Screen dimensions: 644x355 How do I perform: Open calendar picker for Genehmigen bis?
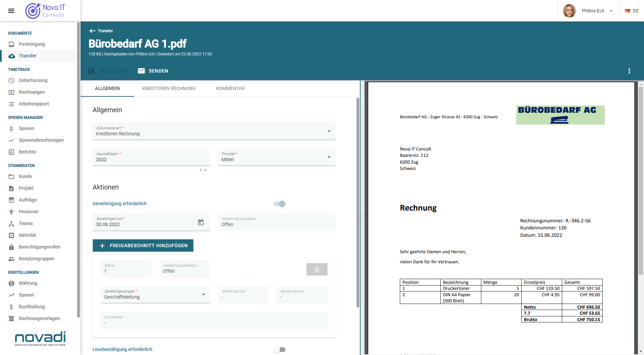click(201, 222)
